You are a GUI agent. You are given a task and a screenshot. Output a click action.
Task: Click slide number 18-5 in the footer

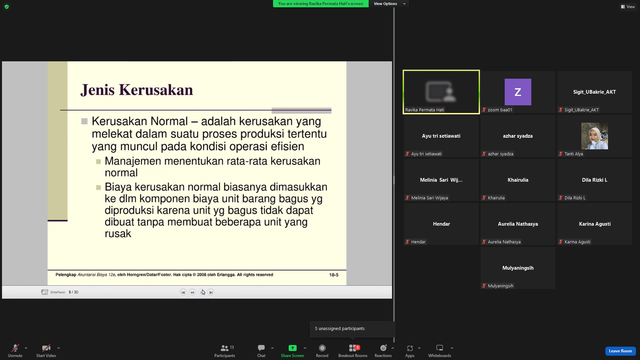point(334,275)
